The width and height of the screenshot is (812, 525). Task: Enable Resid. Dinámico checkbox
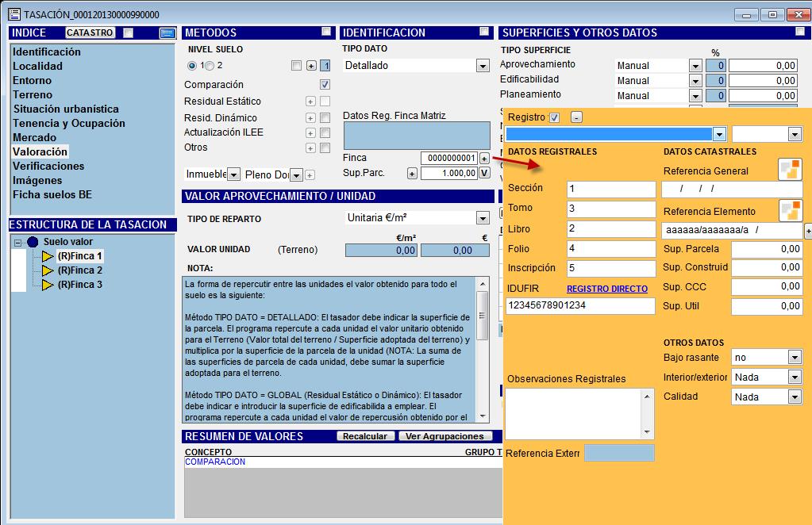pyautogui.click(x=325, y=118)
